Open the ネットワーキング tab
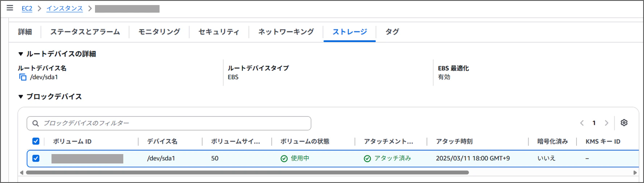644x183 pixels. coord(286,32)
